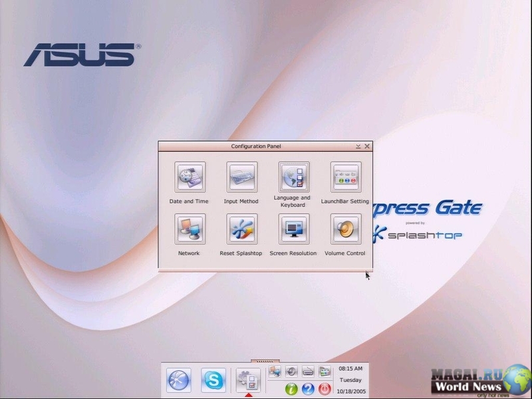Click the small keyboard icon in launch bar
The image size is (532, 399).
click(308, 372)
